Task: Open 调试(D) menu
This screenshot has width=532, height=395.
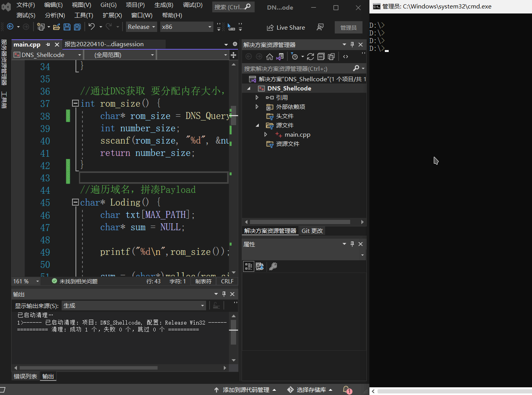Action: (193, 5)
